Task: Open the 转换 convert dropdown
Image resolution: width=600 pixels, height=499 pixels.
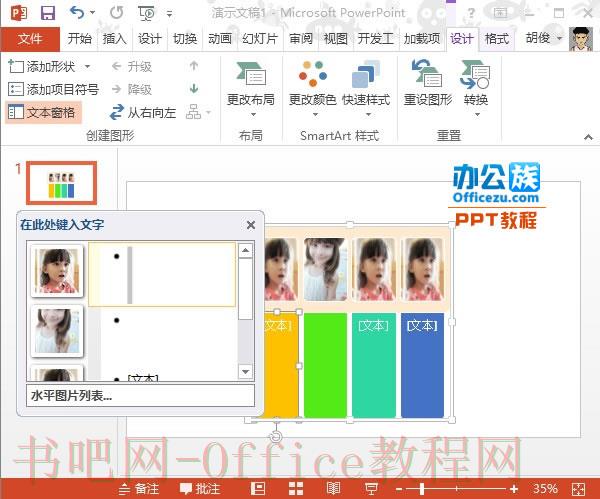Action: pyautogui.click(x=476, y=89)
